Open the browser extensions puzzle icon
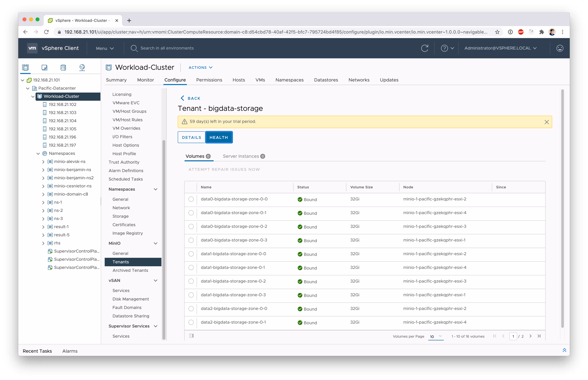588x380 pixels. pyautogui.click(x=542, y=32)
